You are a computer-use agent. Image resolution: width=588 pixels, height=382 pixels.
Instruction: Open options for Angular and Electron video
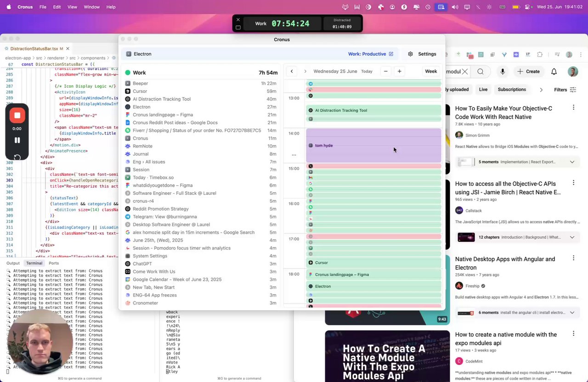[x=573, y=258]
